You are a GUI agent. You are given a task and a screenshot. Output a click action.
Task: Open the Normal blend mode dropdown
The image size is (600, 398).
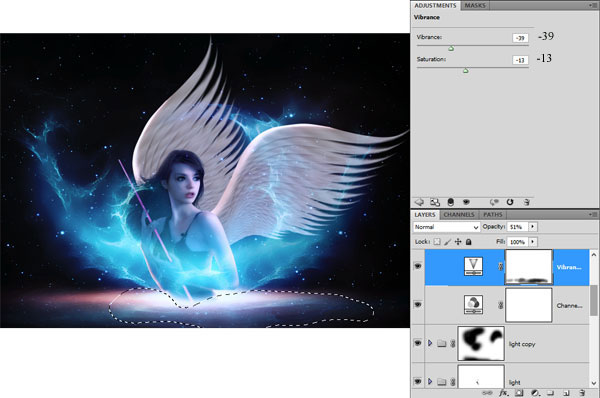447,227
